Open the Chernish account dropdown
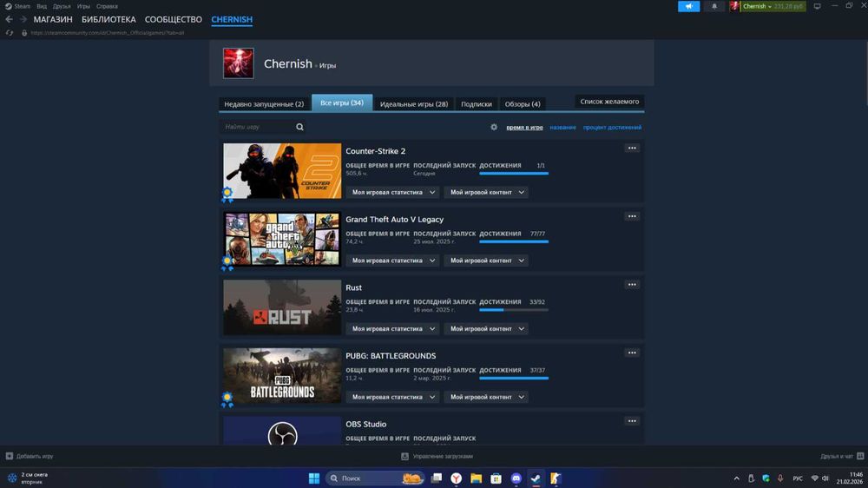The height and width of the screenshot is (488, 868). 756,6
